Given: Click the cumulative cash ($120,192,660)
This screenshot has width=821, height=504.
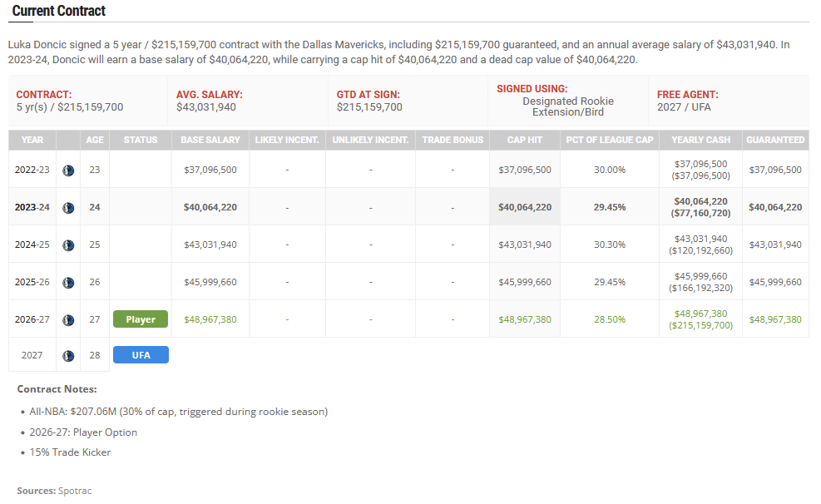Looking at the screenshot, I should click(x=700, y=250).
